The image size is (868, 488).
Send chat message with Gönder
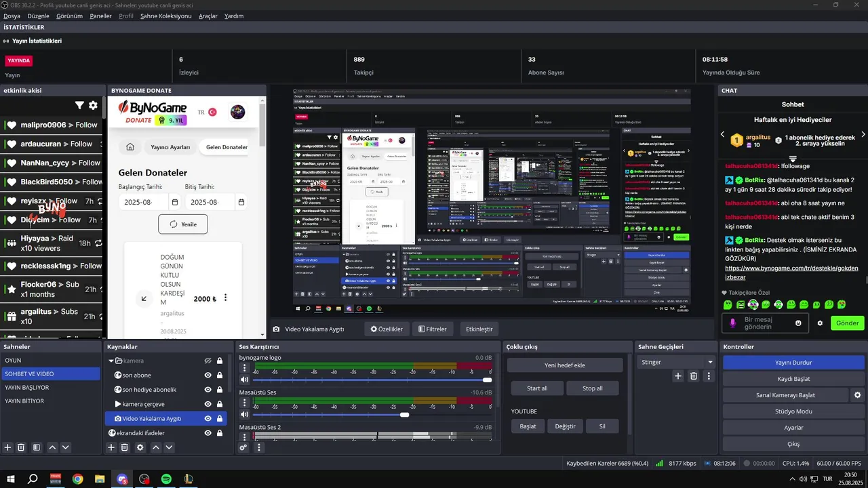coord(847,323)
